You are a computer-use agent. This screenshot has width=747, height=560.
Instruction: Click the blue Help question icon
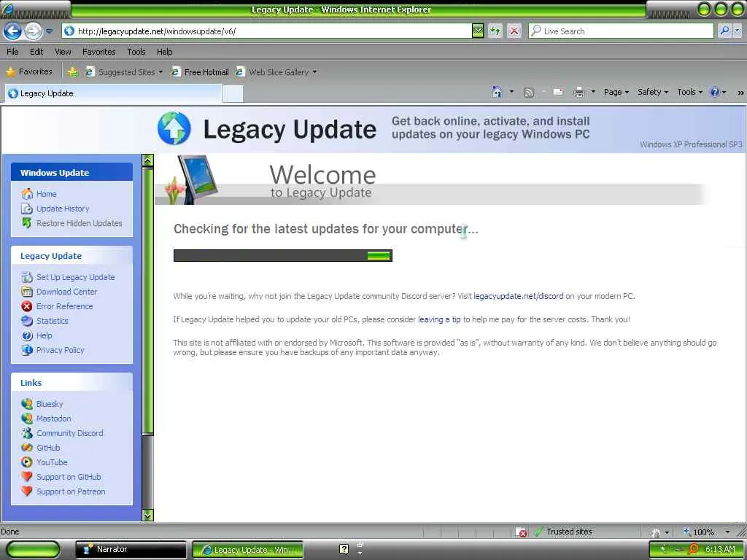715,92
